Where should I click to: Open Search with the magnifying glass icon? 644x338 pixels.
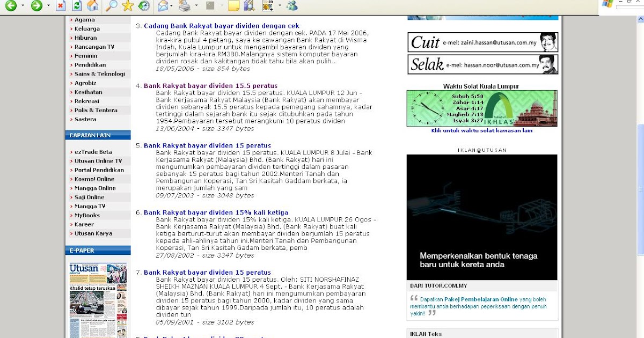111,6
